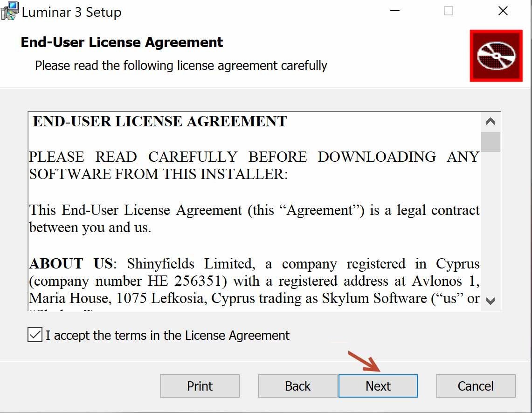Click the 'Luminar 3 Setup' window title
532x413 pixels.
click(x=71, y=12)
